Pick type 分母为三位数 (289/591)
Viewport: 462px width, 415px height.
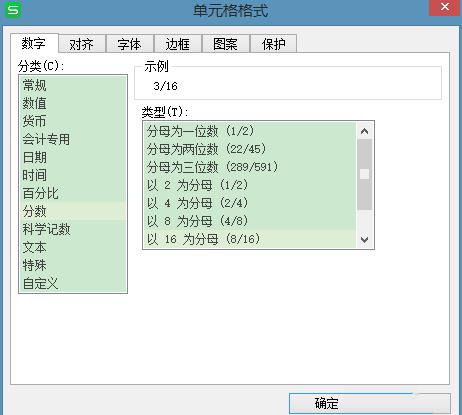pyautogui.click(x=250, y=167)
